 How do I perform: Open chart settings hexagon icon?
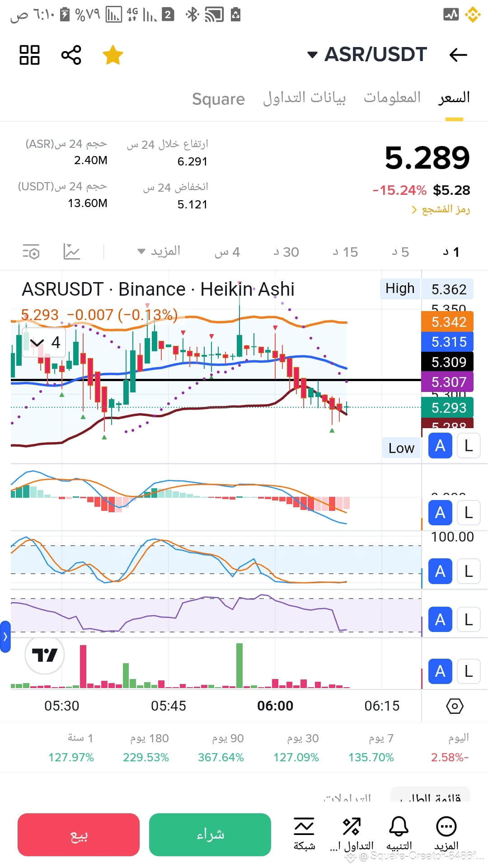click(x=455, y=706)
